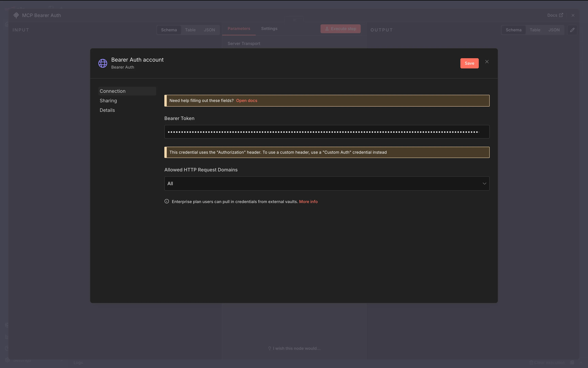The image size is (588, 368).
Task: Click More info link about external vaults
Action: [308, 202]
